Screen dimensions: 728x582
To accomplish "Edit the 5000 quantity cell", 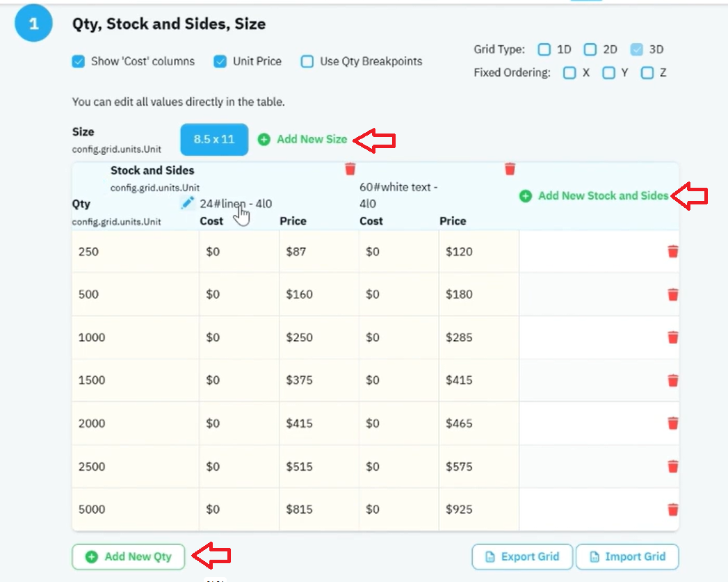I will (136, 509).
